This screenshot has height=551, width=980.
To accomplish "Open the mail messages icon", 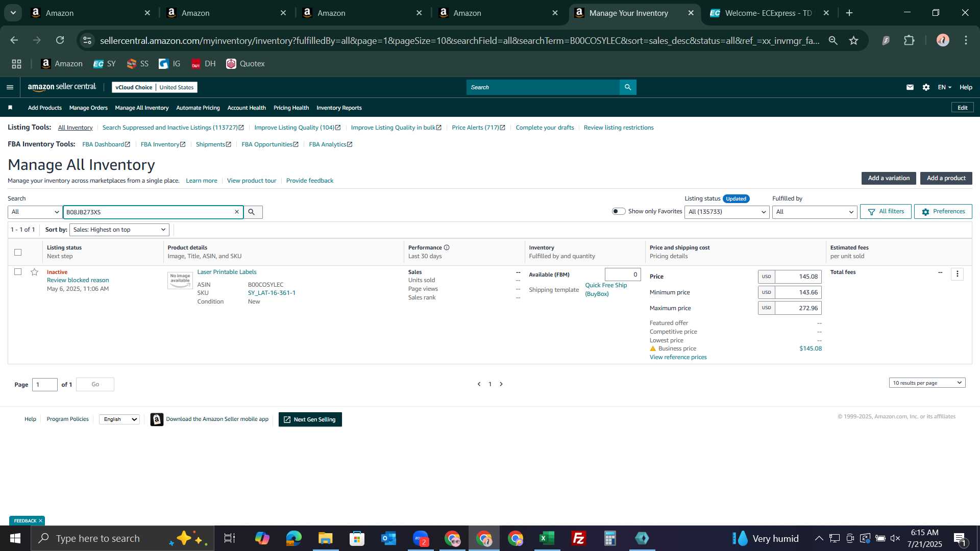I will 910,87.
